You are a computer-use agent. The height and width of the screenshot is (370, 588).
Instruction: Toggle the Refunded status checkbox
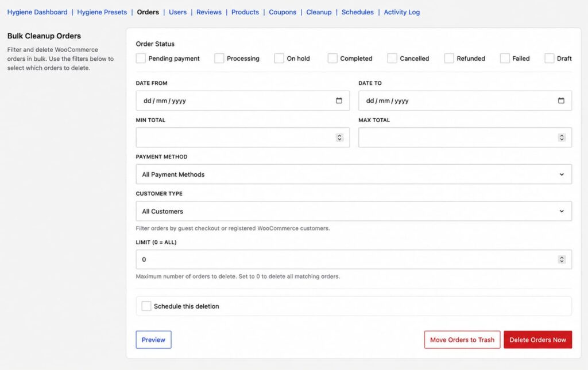(449, 59)
